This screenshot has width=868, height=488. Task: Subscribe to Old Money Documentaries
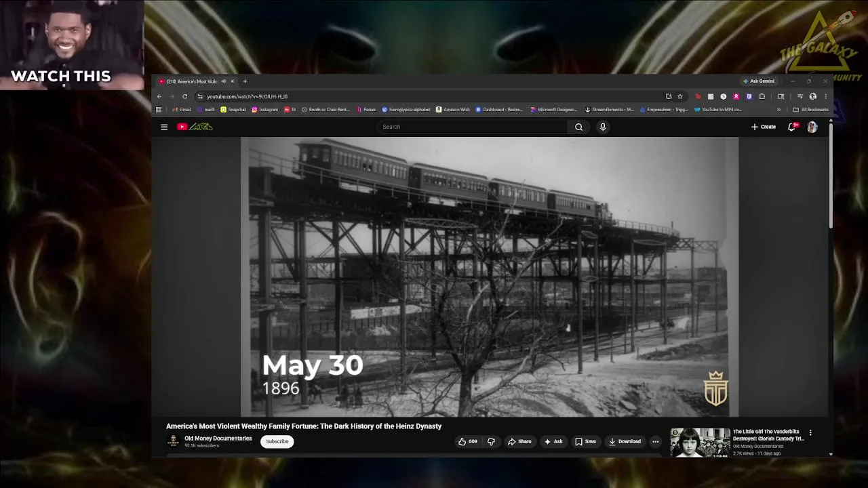[277, 441]
